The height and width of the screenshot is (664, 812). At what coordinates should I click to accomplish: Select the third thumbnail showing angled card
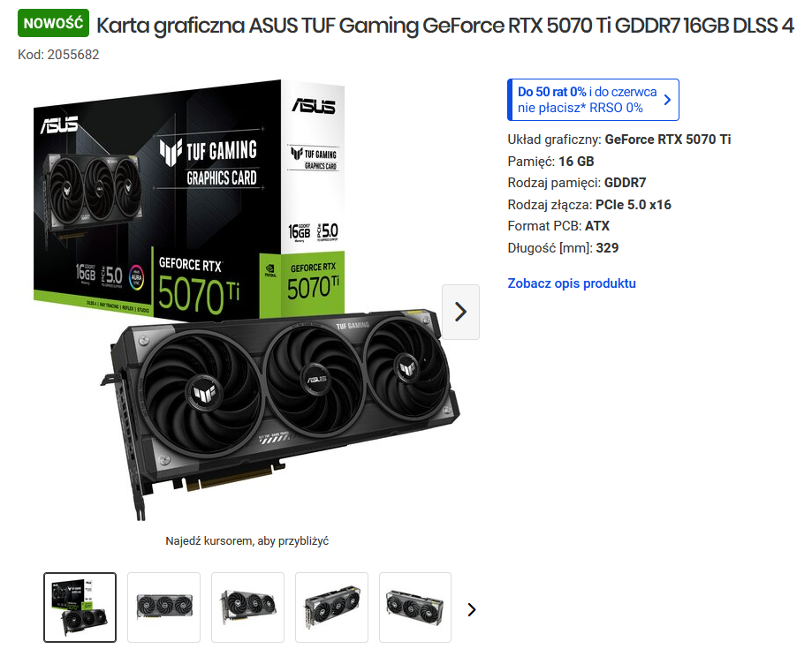pos(247,607)
